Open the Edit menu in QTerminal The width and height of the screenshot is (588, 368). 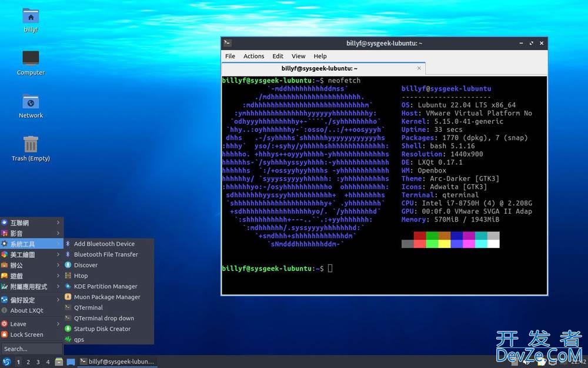[278, 56]
